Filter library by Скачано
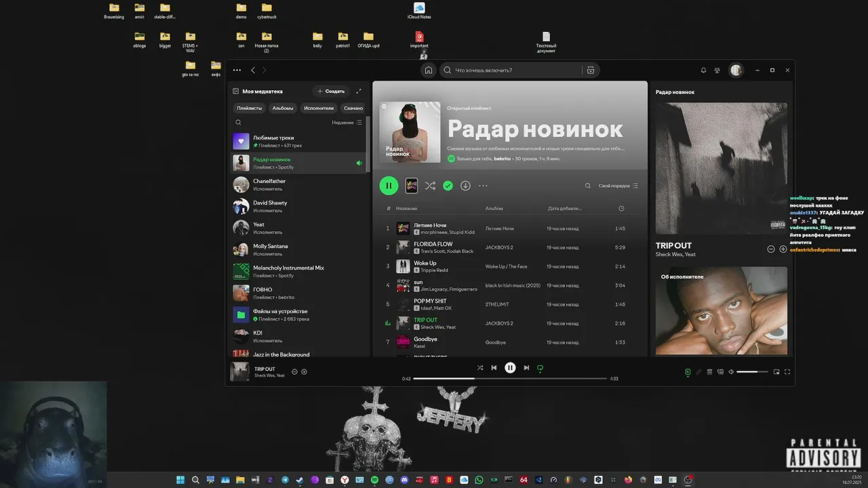Image resolution: width=868 pixels, height=488 pixels. [x=353, y=108]
